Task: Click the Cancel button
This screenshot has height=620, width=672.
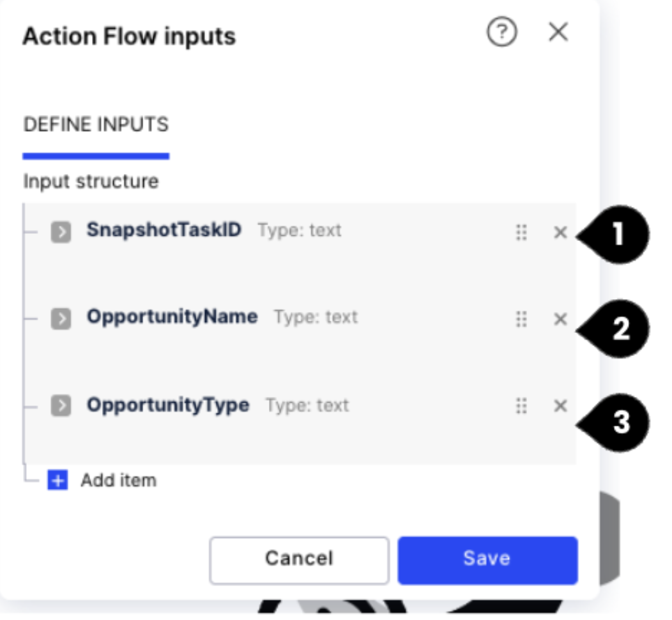Action: tap(299, 559)
